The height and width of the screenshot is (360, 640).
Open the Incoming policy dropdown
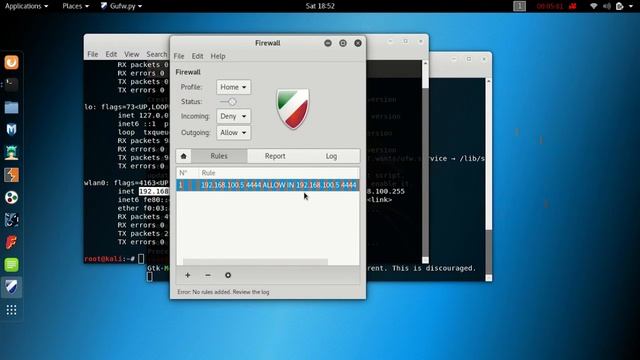(x=233, y=116)
